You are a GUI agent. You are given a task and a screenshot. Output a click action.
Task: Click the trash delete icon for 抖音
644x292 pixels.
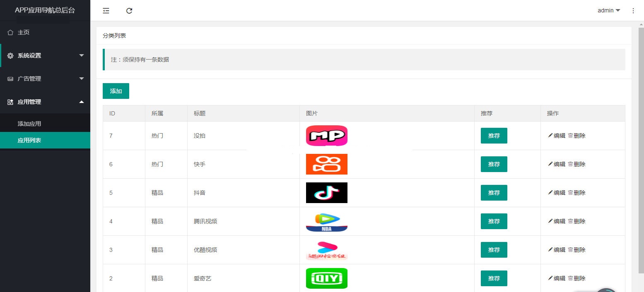pos(570,193)
